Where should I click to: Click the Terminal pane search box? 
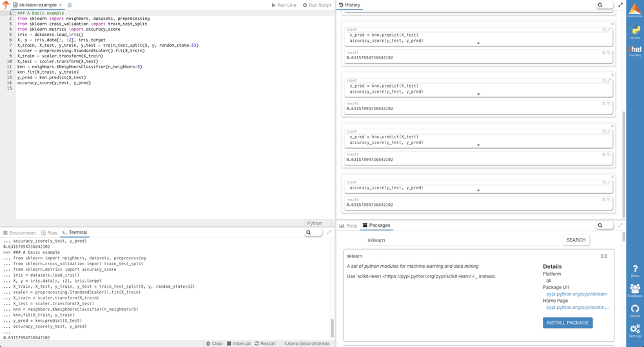313,232
